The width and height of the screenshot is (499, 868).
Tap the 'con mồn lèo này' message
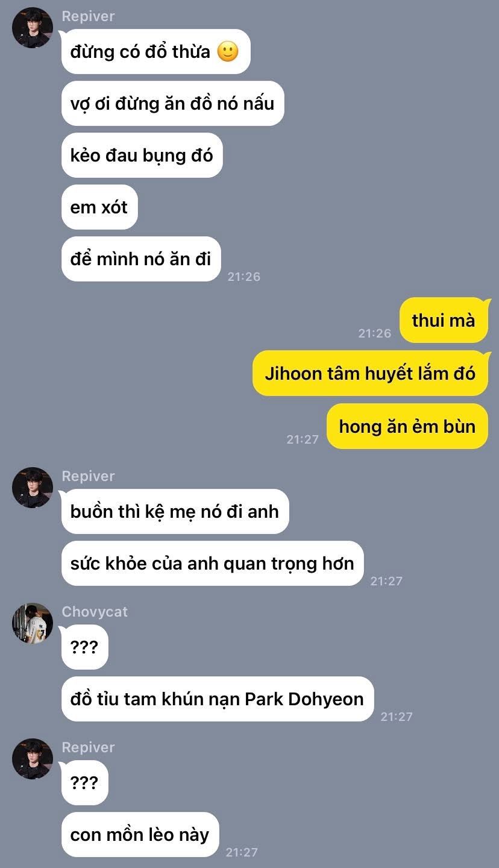coord(140,835)
